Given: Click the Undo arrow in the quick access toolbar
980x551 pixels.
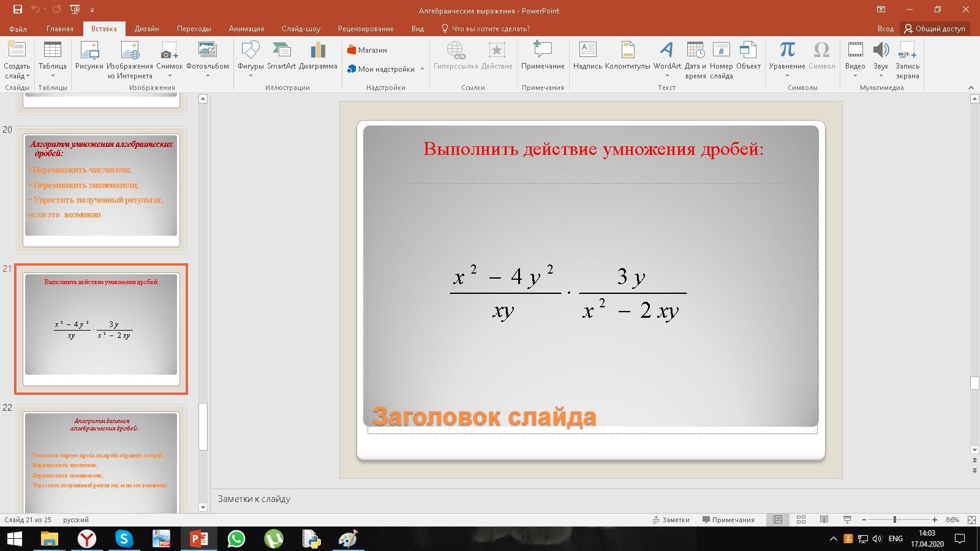Looking at the screenshot, I should [35, 10].
